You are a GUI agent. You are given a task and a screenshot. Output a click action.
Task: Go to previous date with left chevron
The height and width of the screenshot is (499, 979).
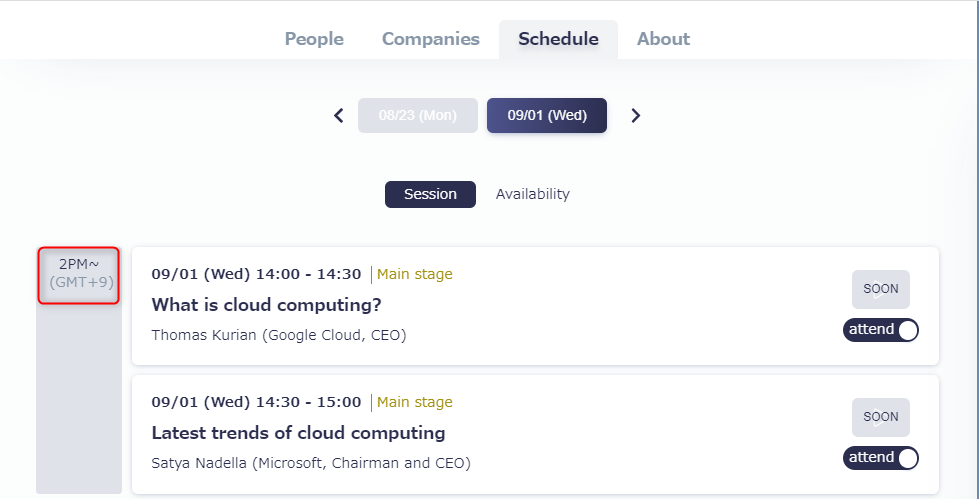pyautogui.click(x=338, y=116)
